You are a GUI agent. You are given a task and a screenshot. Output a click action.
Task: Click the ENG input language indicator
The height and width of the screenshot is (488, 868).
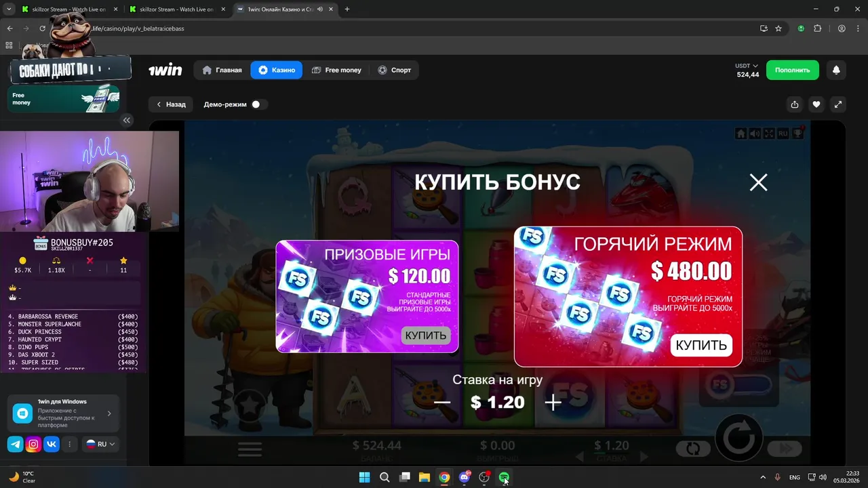795,477
